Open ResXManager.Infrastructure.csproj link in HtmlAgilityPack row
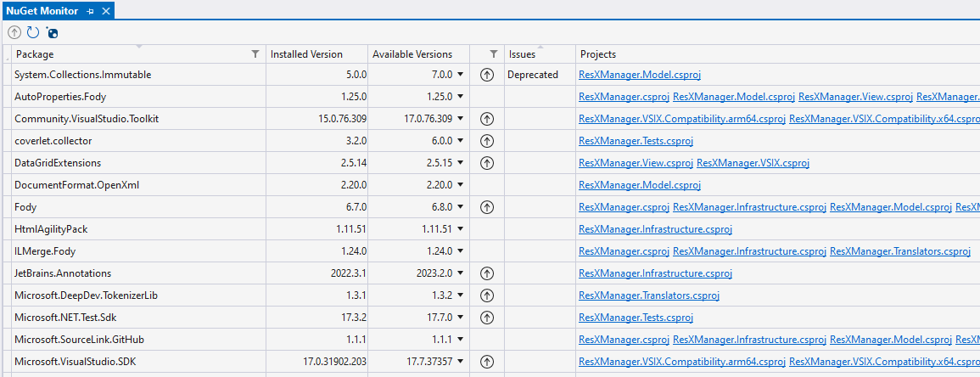The width and height of the screenshot is (980, 377). coord(655,229)
